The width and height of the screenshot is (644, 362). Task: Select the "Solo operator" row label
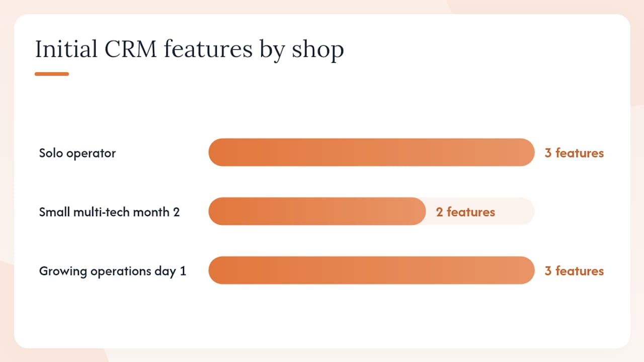[77, 153]
